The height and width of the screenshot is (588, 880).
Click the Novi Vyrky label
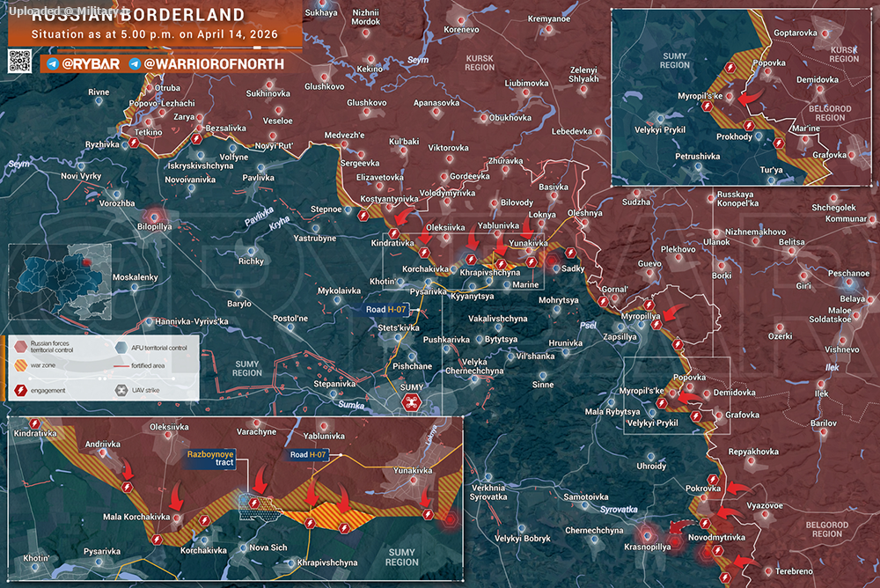[x=81, y=176]
